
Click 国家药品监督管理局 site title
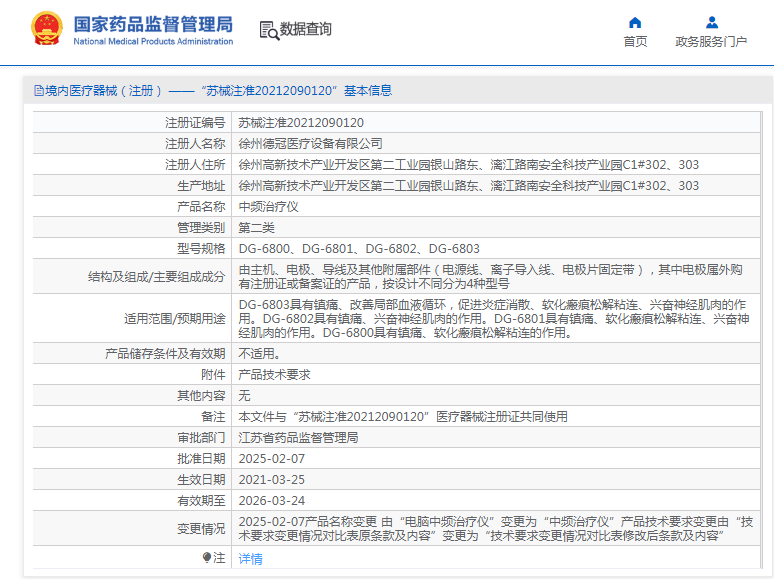tap(153, 24)
